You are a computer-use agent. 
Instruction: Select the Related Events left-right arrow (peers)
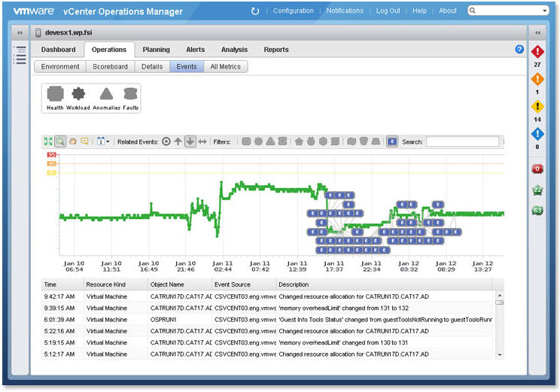point(202,141)
